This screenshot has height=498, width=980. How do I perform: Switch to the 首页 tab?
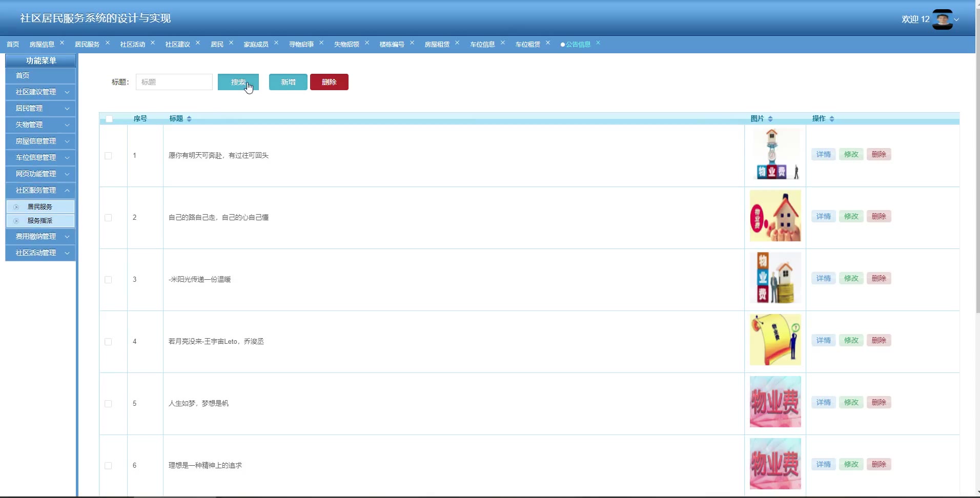13,45
